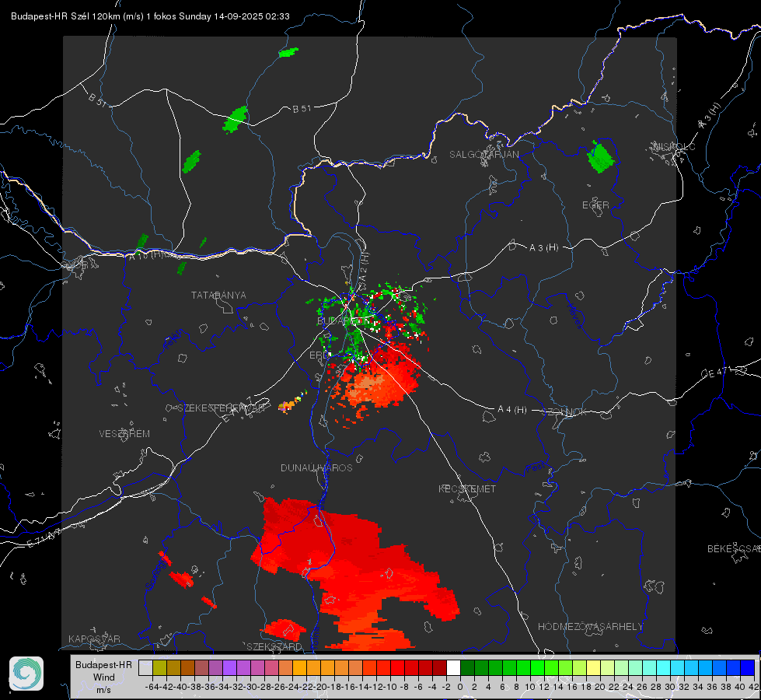761x700 pixels.
Task: Click the pale yellow swatch near 18
Action: coord(593,668)
